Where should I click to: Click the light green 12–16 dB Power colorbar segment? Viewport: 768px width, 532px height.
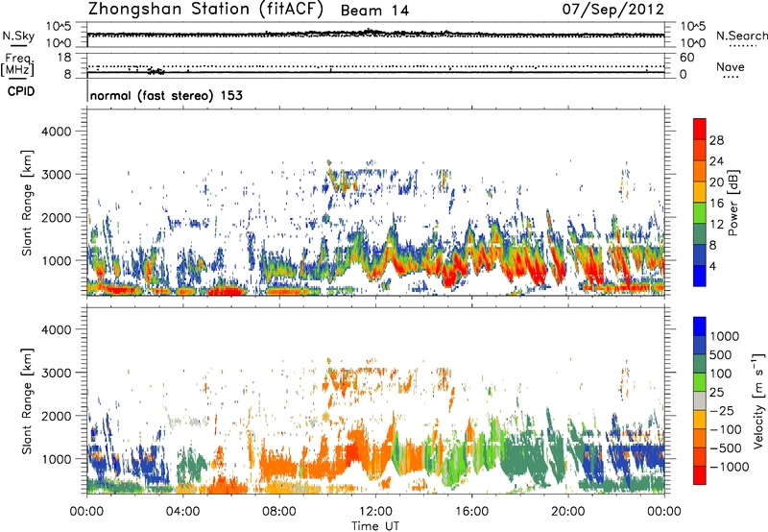pos(700,213)
